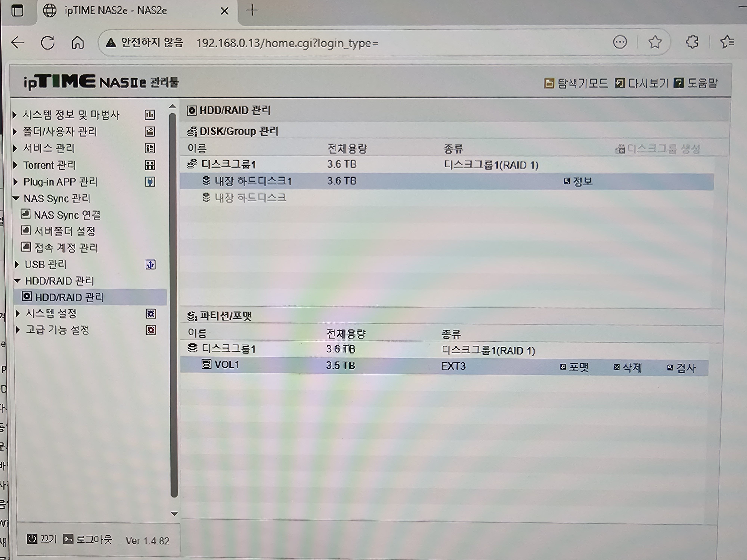Collapse the HDD/RAID 관리 tree section

coord(17,281)
